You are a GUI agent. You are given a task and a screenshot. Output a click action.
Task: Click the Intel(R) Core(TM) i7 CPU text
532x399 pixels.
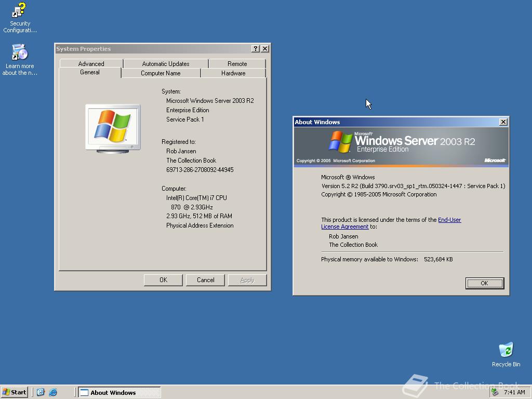point(196,198)
